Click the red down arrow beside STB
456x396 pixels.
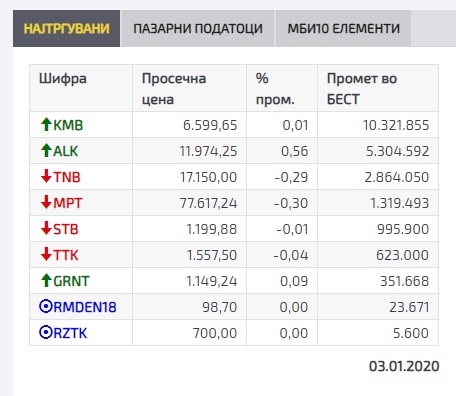pyautogui.click(x=46, y=228)
